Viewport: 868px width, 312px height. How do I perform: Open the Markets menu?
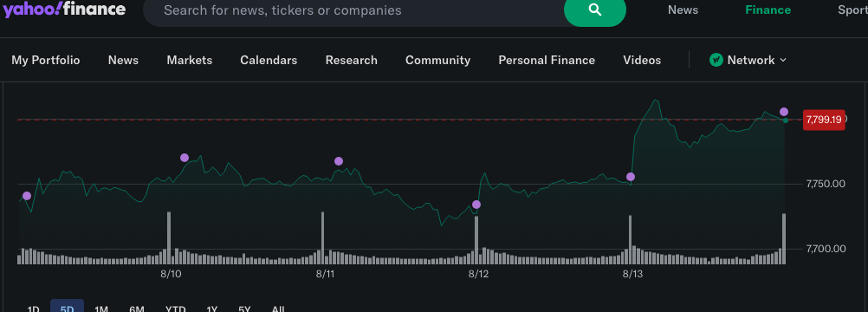190,60
